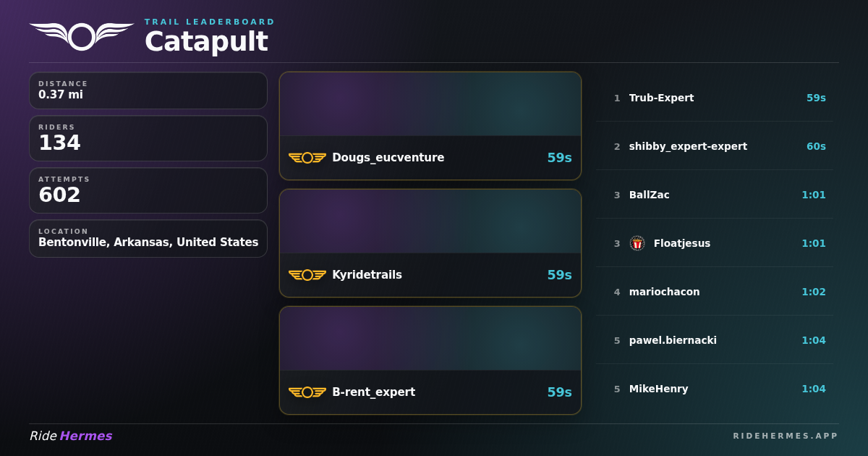Viewport: 868px width, 456px height.
Task: Select the BallZac leaderboard row
Action: tap(715, 195)
